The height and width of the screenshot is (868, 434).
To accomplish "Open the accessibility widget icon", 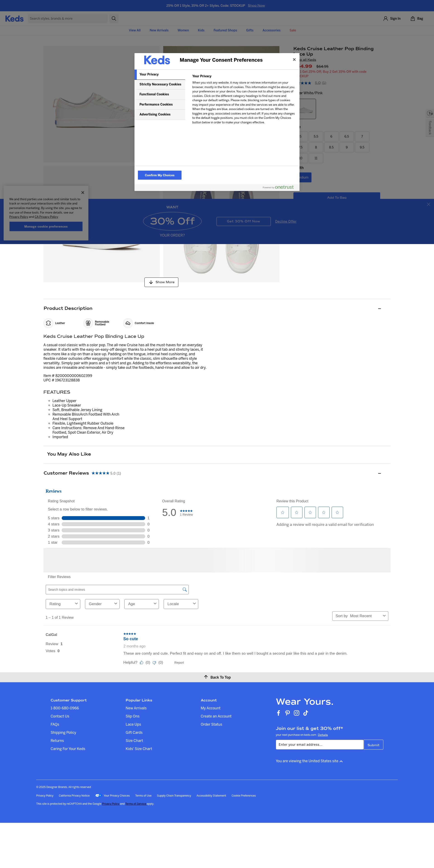I will pos(430,113).
